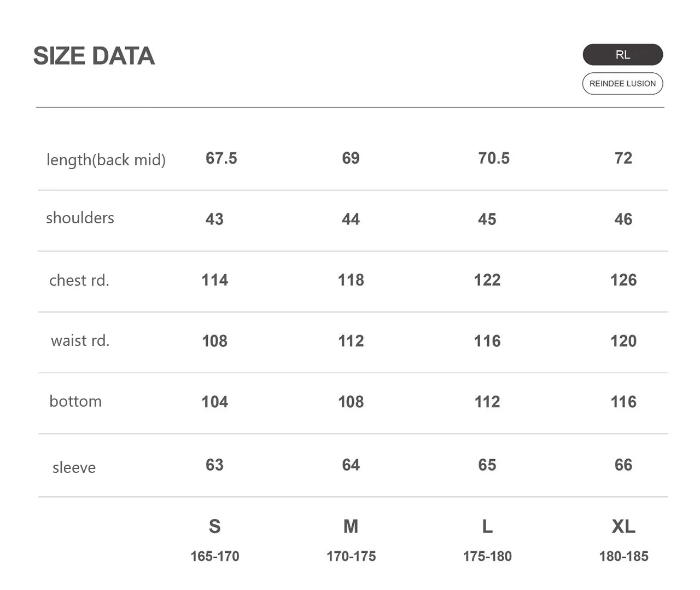Select the length(back mid) row label
Viewport: 700px width, 590px height.
106,160
